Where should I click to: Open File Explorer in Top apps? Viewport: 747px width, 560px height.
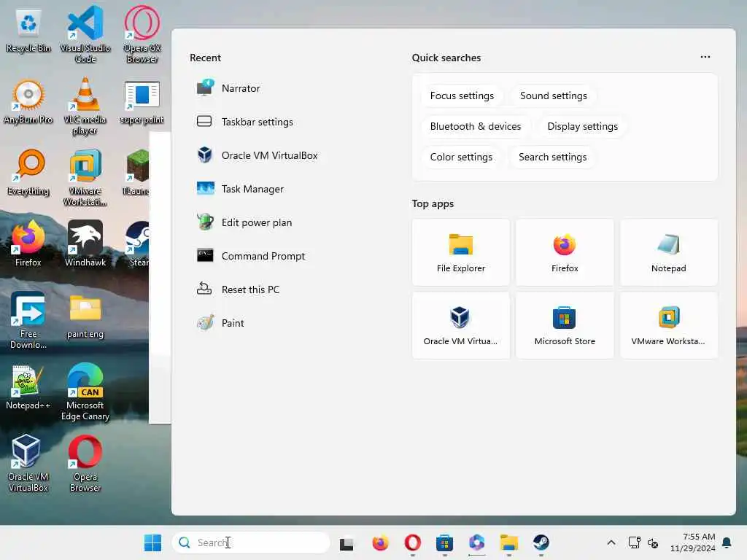(x=461, y=252)
